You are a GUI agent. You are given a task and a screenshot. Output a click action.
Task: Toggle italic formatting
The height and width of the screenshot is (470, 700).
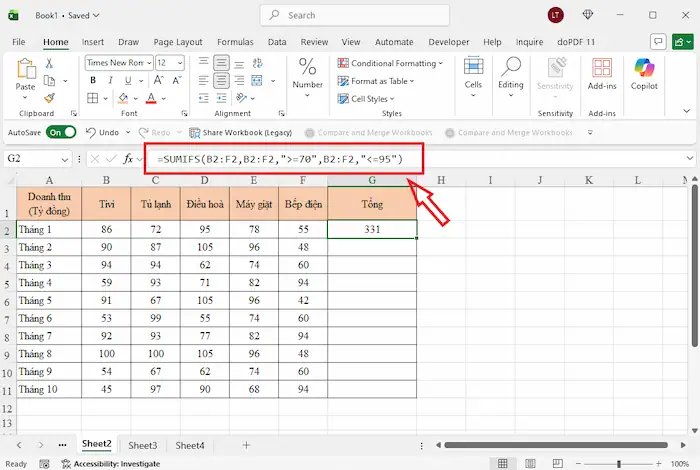[x=111, y=80]
